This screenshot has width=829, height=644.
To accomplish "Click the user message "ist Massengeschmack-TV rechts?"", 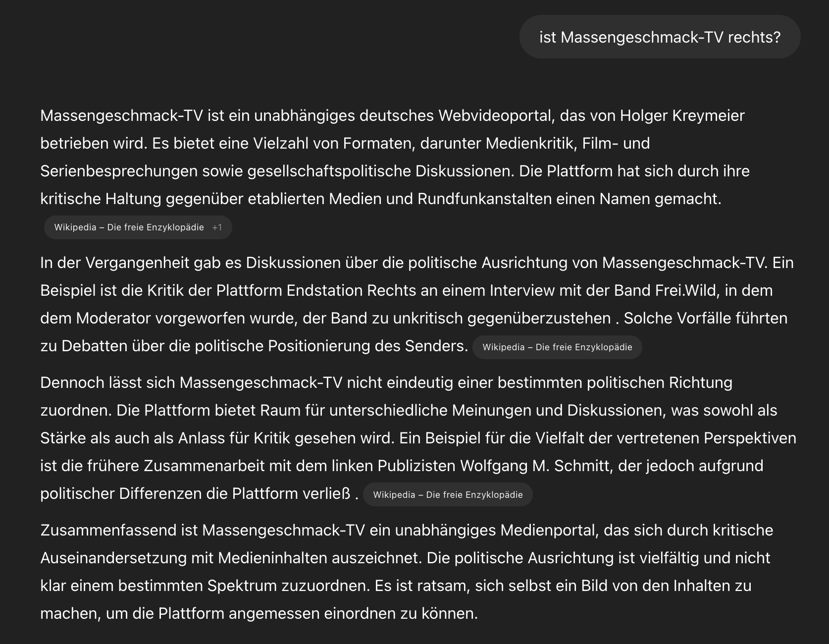I will pos(660,37).
